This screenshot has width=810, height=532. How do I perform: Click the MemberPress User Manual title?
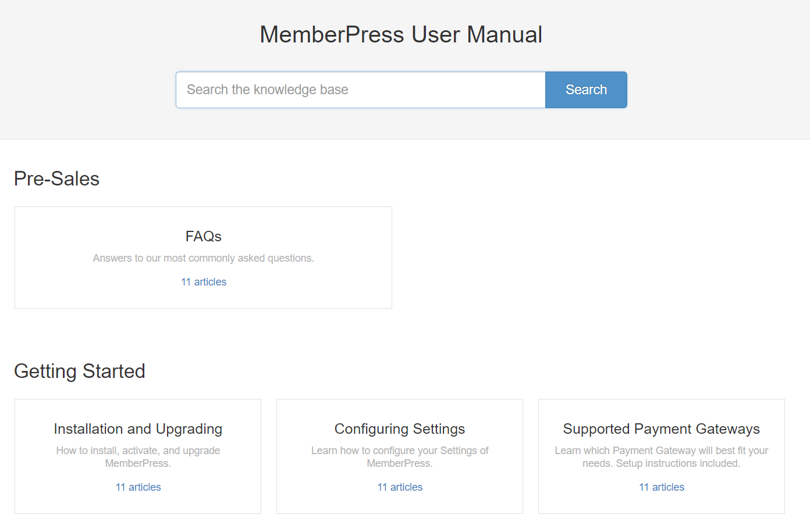(401, 34)
